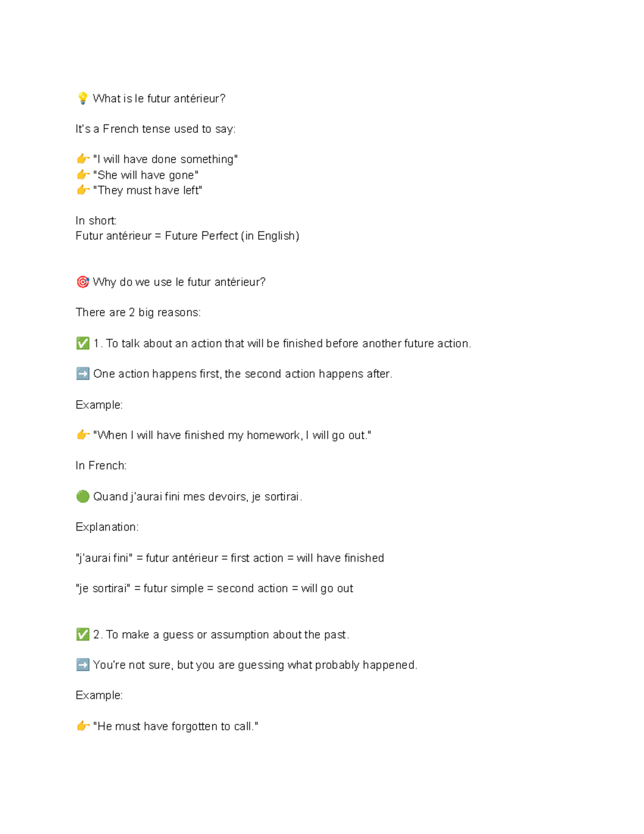Click the light bulb emoji icon
The width and height of the screenshot is (644, 834).
tap(83, 98)
